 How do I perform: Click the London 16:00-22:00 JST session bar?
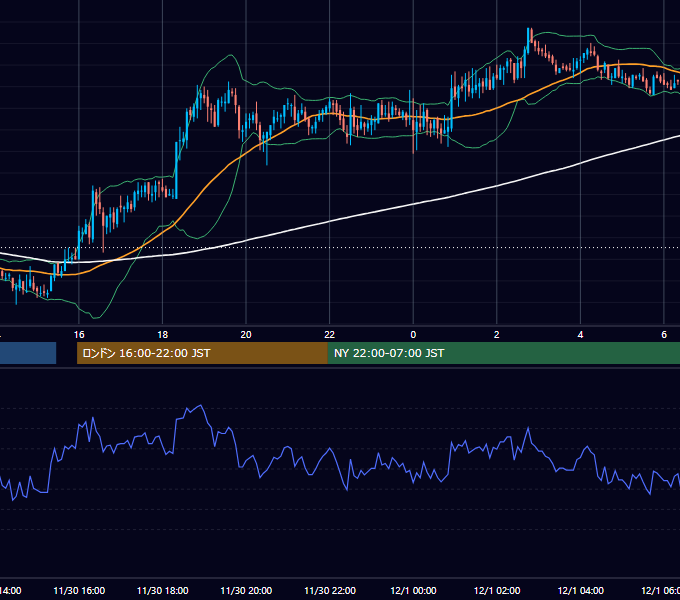pyautogui.click(x=202, y=353)
